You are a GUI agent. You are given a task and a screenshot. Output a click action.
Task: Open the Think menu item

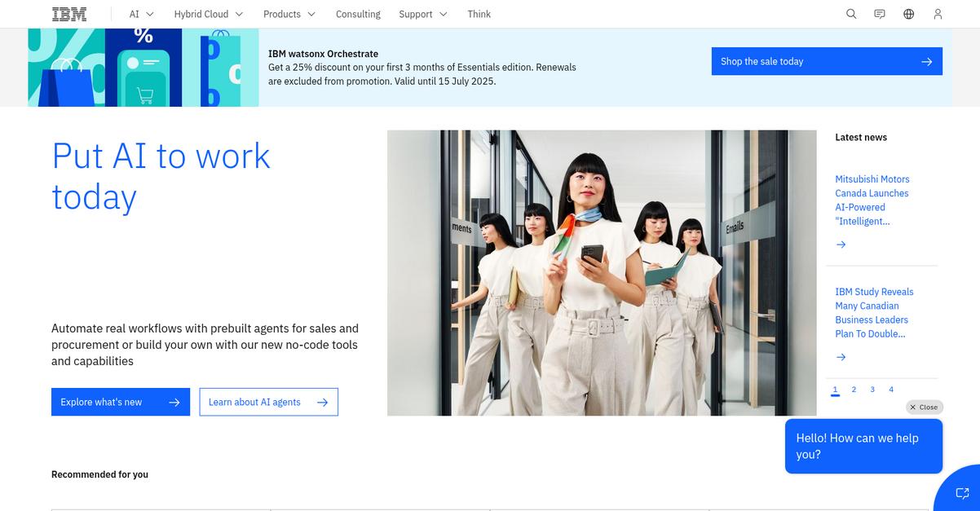479,14
